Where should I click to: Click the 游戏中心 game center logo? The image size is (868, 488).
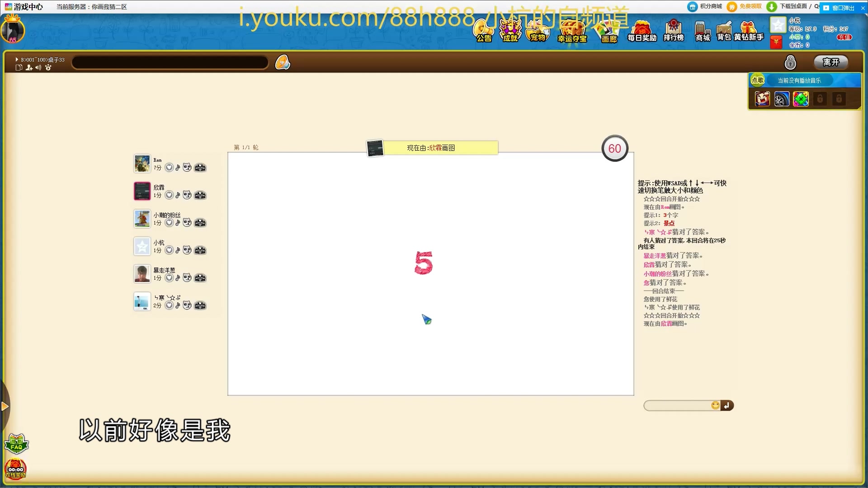click(24, 7)
